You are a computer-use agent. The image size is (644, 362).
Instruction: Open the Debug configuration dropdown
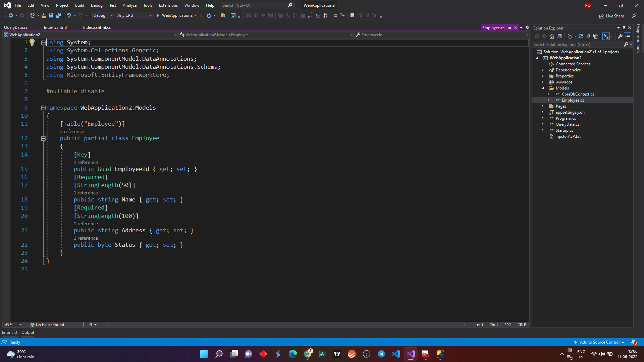coord(103,15)
